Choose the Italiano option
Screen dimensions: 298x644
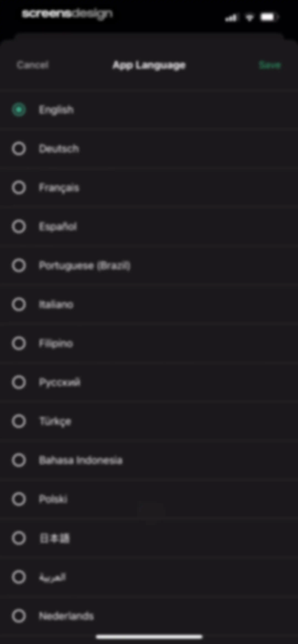[19, 304]
